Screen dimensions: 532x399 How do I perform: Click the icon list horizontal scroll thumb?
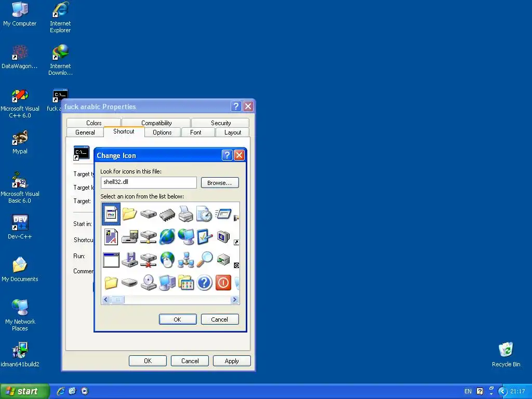[118, 300]
